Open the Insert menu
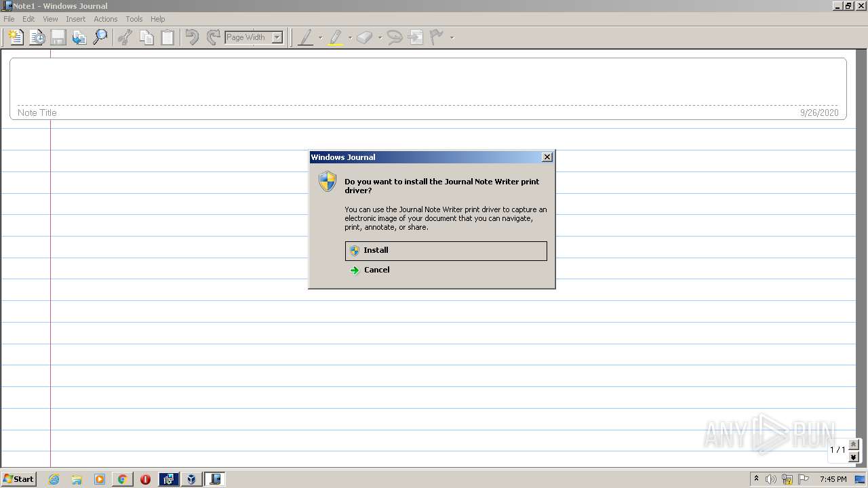The image size is (868, 488). click(x=75, y=19)
